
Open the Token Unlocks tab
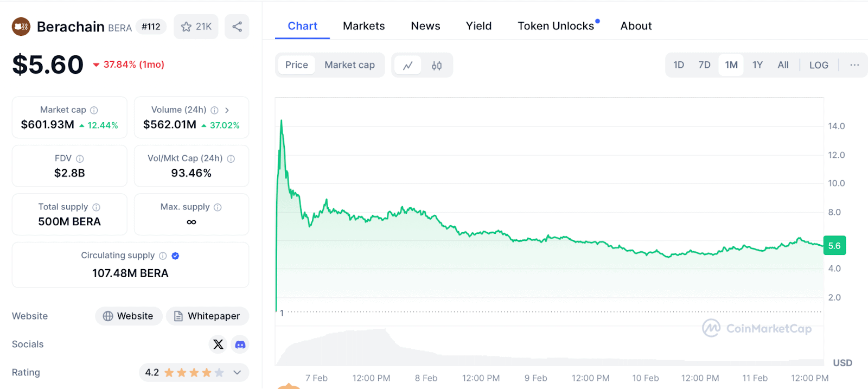tap(556, 26)
